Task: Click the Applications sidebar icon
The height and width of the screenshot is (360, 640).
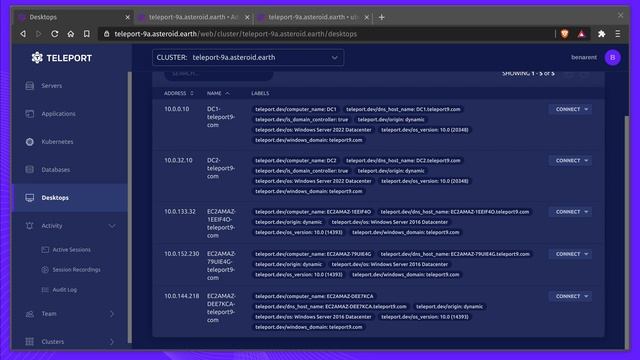Action: [x=30, y=114]
